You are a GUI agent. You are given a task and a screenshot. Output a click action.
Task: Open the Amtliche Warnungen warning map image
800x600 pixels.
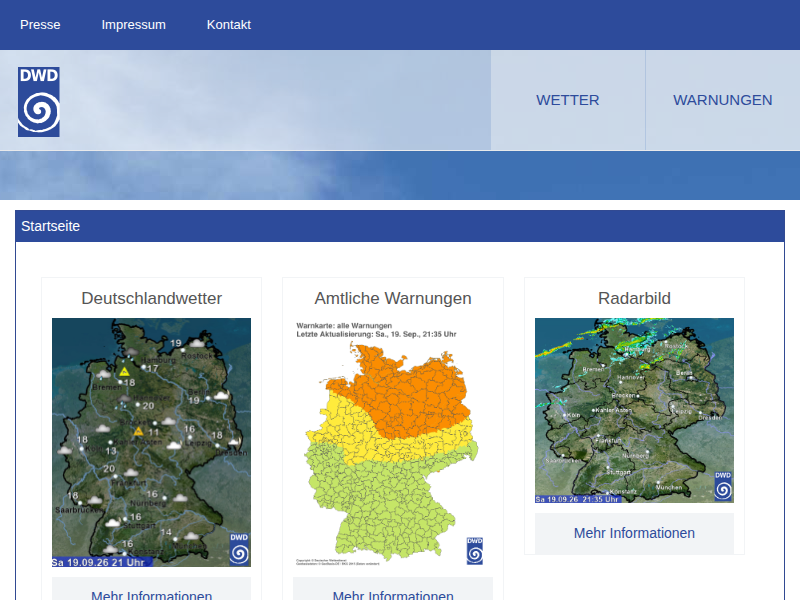(393, 442)
